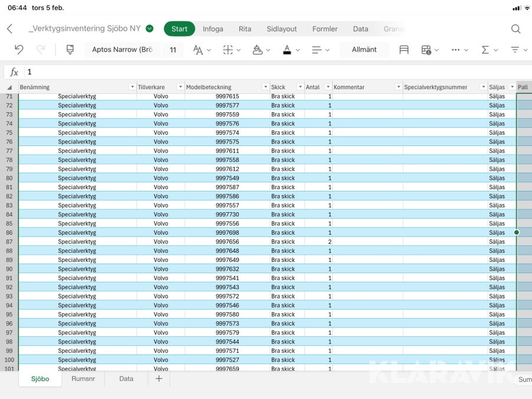The width and height of the screenshot is (532, 399).
Task: Add a new sheet with plus button
Action: 158,379
